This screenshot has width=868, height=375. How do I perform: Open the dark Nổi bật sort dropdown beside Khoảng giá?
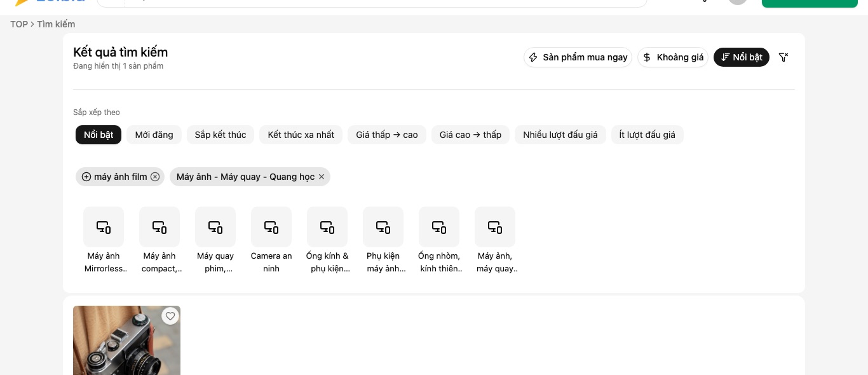pyautogui.click(x=742, y=57)
